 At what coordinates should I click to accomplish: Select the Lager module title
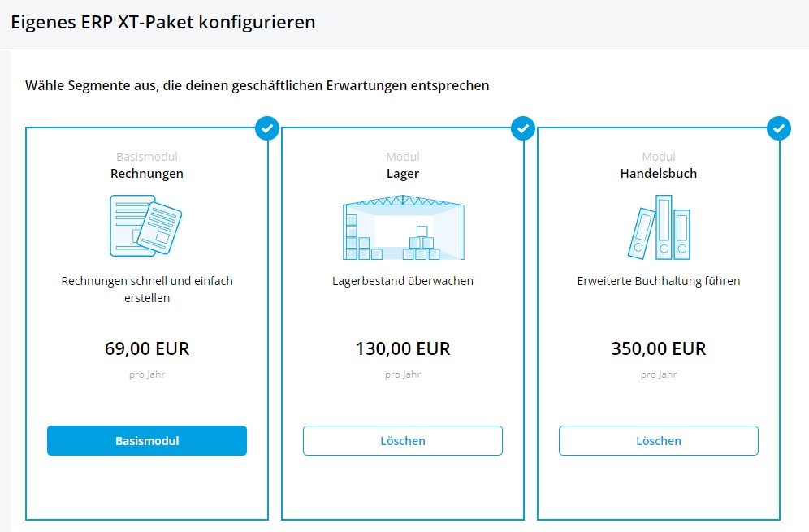[403, 174]
